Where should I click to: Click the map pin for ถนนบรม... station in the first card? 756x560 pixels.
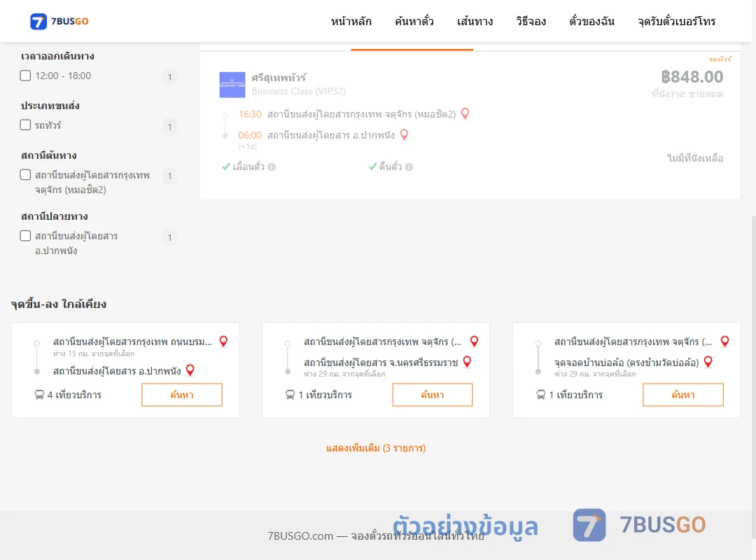223,342
